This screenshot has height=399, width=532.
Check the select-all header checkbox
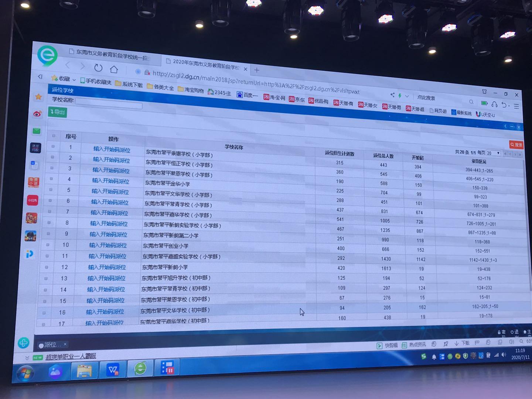click(54, 136)
